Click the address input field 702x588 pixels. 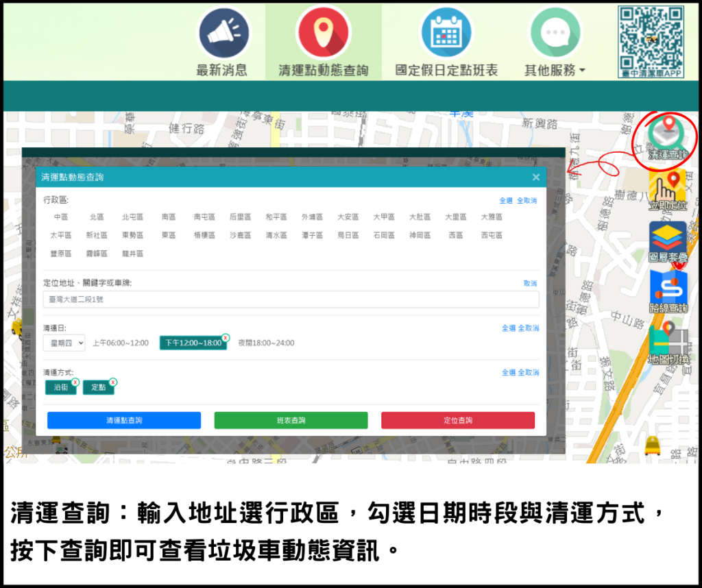[x=291, y=299]
